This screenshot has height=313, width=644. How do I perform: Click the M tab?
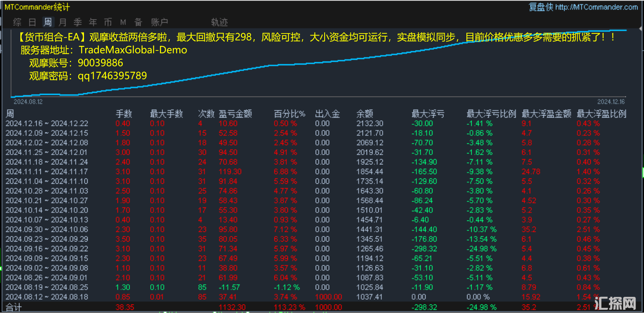[x=123, y=22]
